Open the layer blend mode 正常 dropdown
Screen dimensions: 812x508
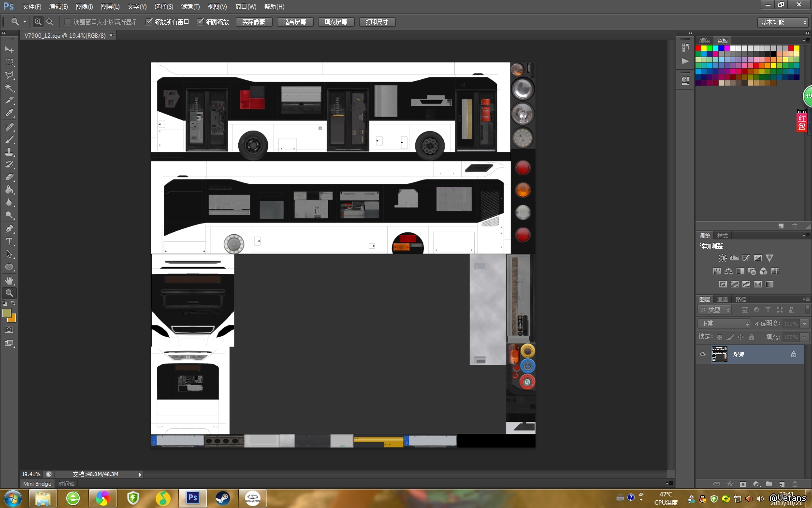[724, 323]
